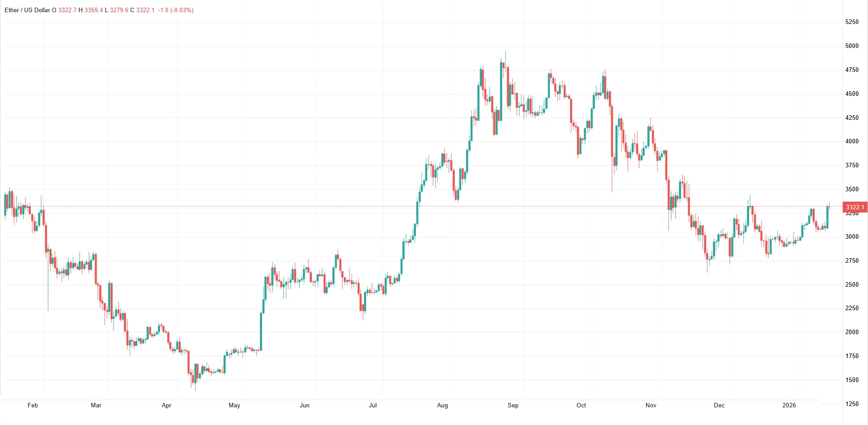This screenshot has height=425, width=868.
Task: Click the red 3322.1 current price tag
Action: coord(855,207)
